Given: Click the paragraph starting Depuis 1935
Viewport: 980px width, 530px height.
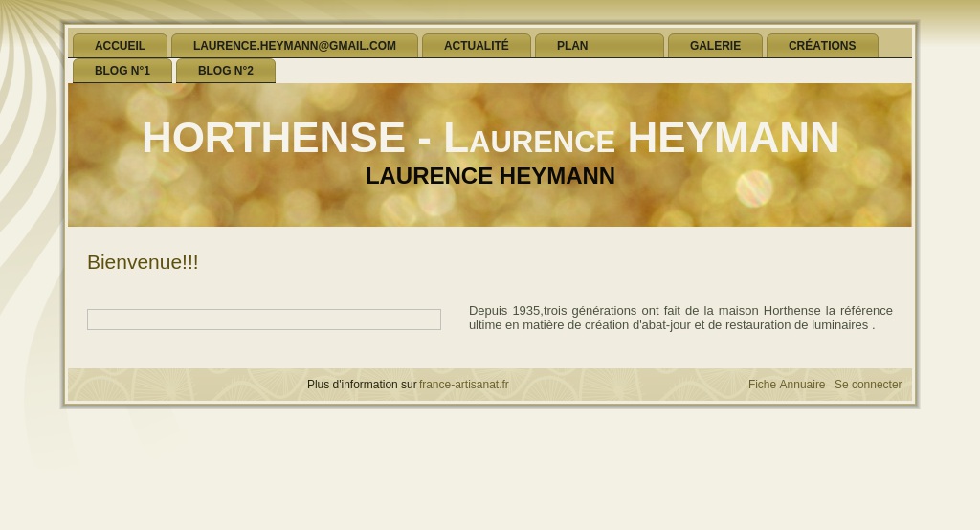Looking at the screenshot, I should coord(680,318).
